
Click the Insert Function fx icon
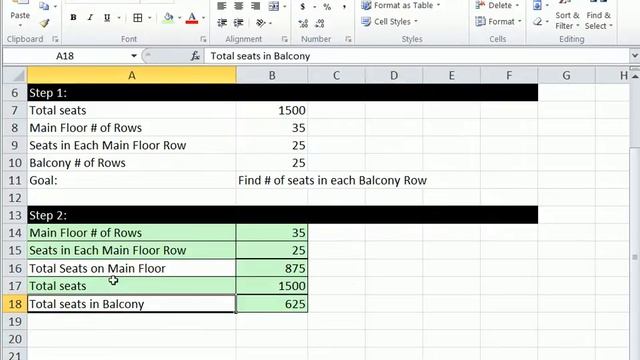pyautogui.click(x=195, y=56)
